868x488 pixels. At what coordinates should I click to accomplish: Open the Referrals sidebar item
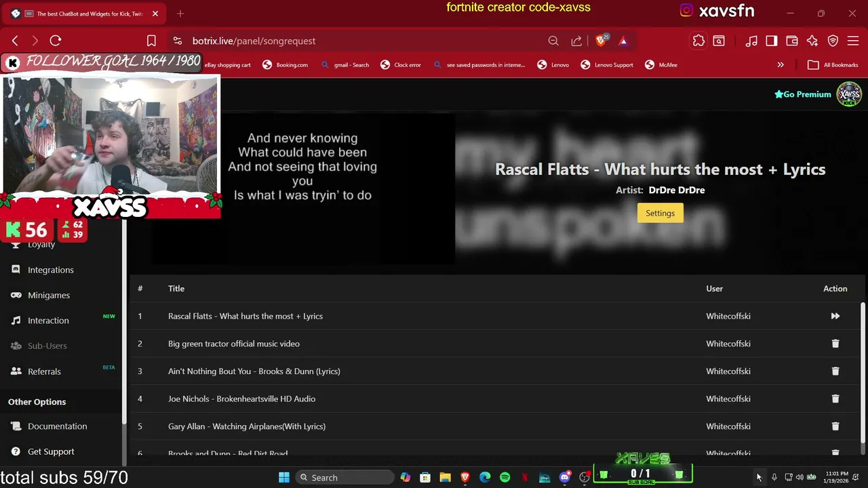point(44,371)
